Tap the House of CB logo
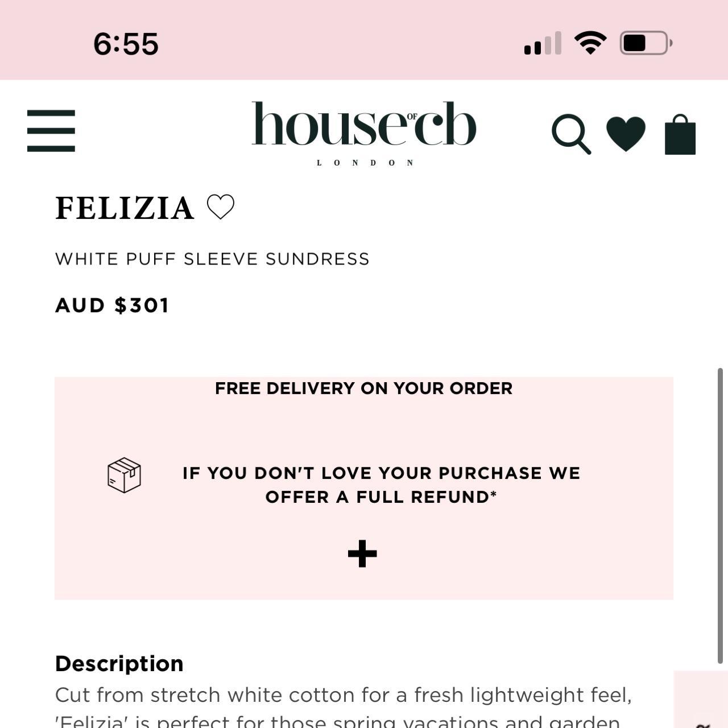 (364, 129)
